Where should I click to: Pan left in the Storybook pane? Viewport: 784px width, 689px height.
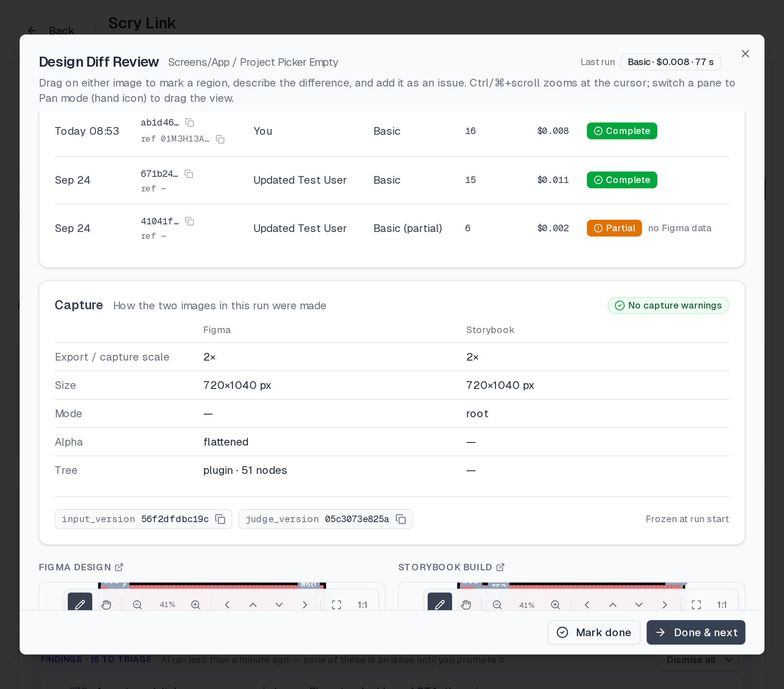tap(587, 605)
